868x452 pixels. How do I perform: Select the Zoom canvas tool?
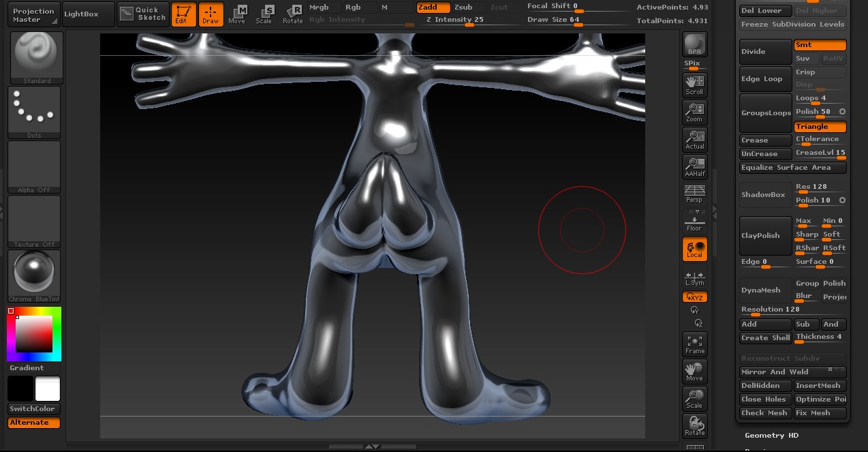point(694,112)
